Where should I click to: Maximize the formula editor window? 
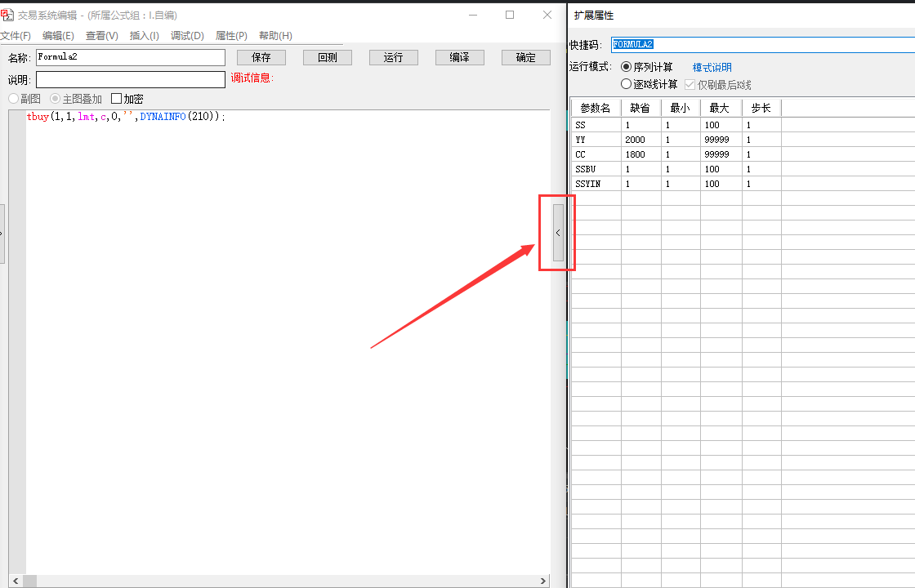[510, 15]
